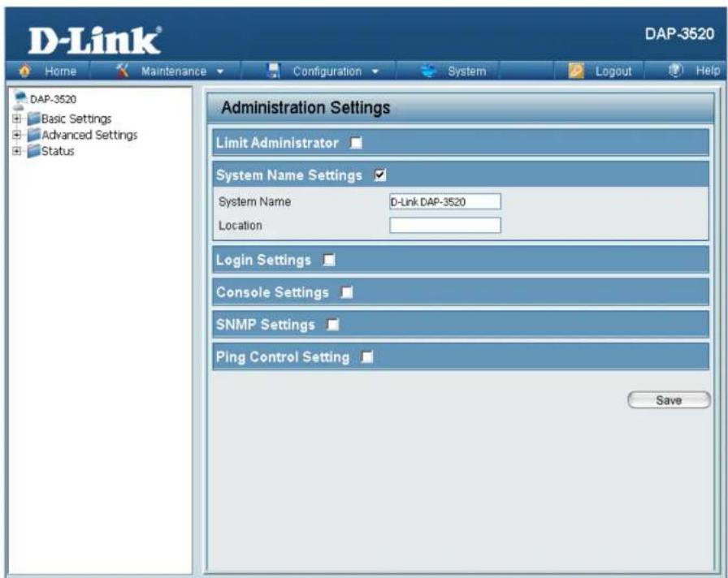
Task: Click the D-Link logo
Action: (x=95, y=41)
